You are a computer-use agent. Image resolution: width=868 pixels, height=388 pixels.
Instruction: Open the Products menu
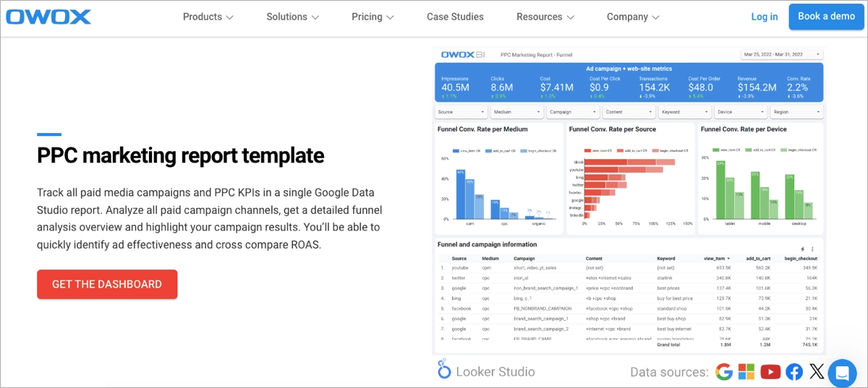[x=208, y=17]
